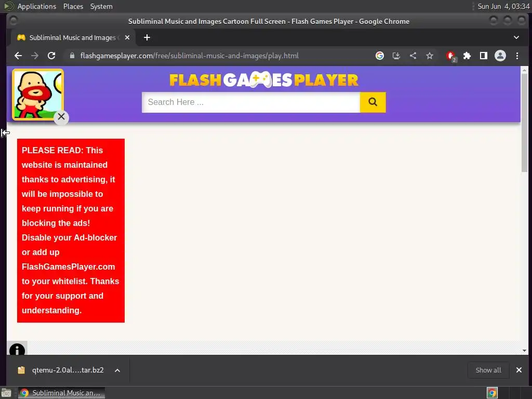This screenshot has height=399, width=532.
Task: Click the clock showing Sun Jun 4
Action: [x=503, y=6]
